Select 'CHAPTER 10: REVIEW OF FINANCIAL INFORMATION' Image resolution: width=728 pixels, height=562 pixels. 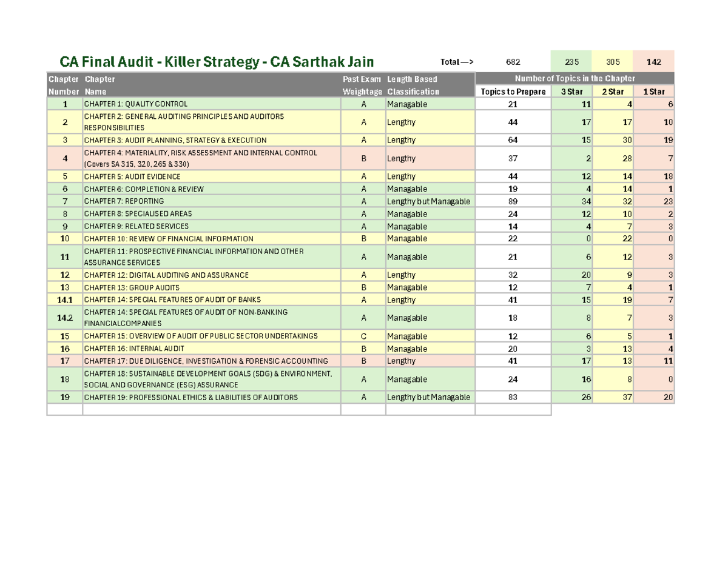click(212, 239)
